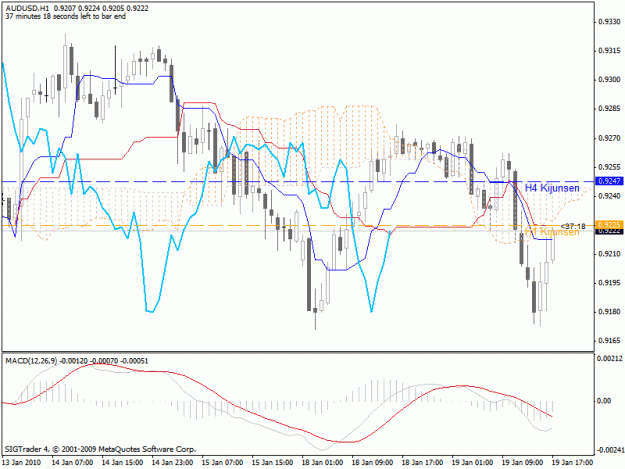Click the 18 Jan 01:00 time label
This screenshot has width=625, height=469.
point(322,463)
